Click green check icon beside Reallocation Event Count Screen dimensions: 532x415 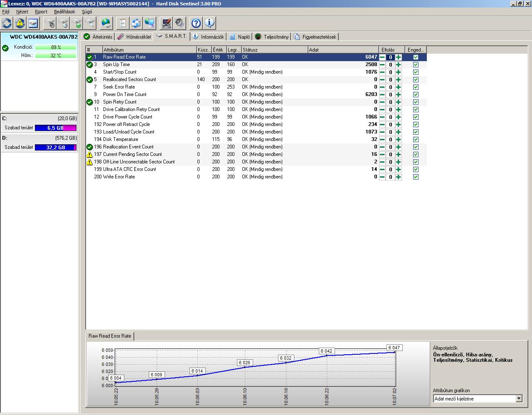click(89, 147)
